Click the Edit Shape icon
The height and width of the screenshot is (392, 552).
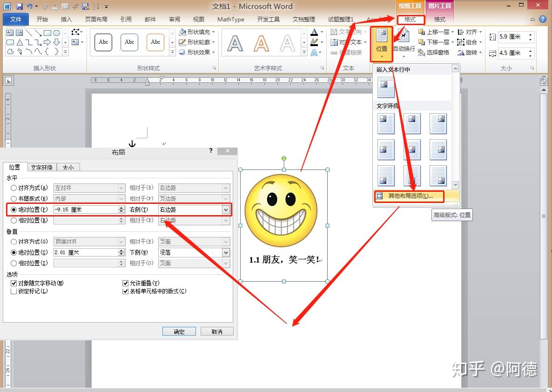76,32
